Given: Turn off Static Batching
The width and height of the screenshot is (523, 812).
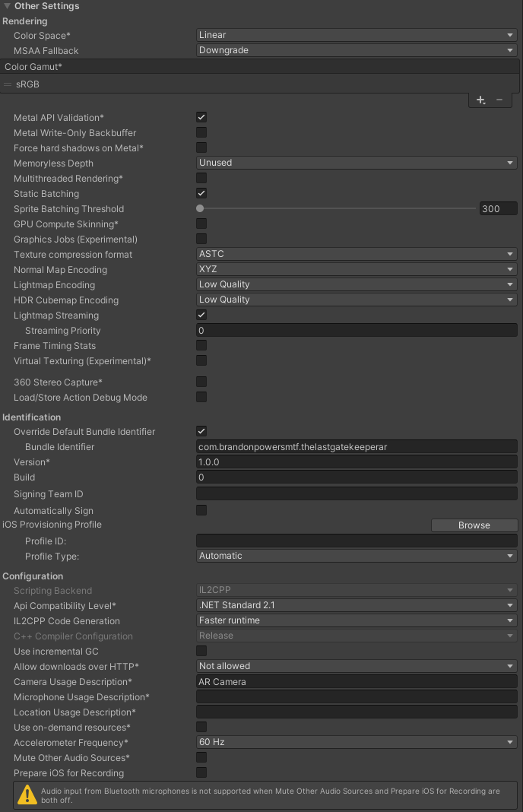Looking at the screenshot, I should pos(201,194).
